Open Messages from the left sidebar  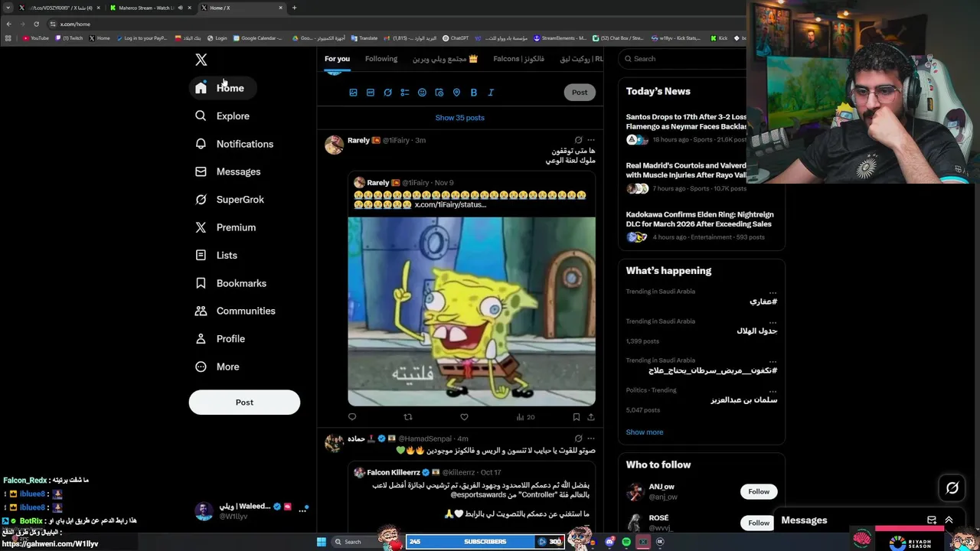pyautogui.click(x=228, y=171)
